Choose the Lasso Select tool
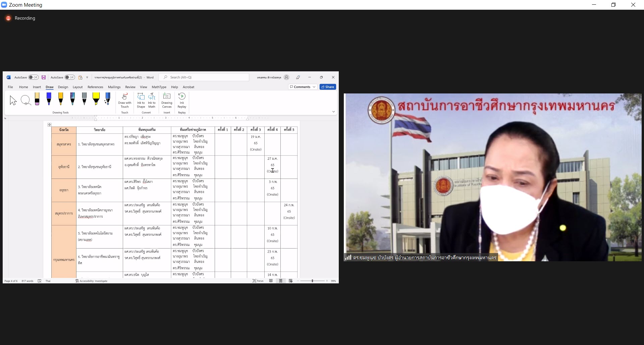The image size is (644, 345). 25,100
